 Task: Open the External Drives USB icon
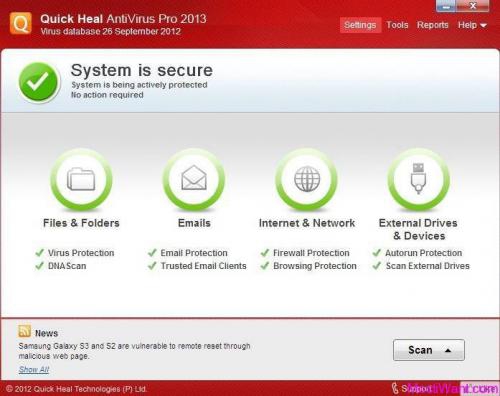418,179
